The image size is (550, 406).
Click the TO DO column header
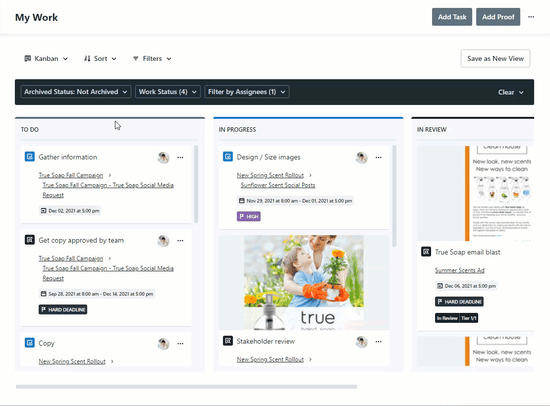tap(30, 129)
